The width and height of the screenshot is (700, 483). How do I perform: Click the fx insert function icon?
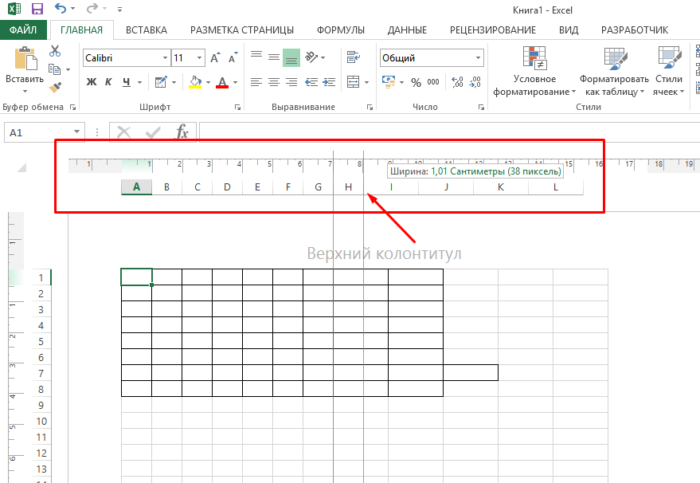pyautogui.click(x=182, y=132)
